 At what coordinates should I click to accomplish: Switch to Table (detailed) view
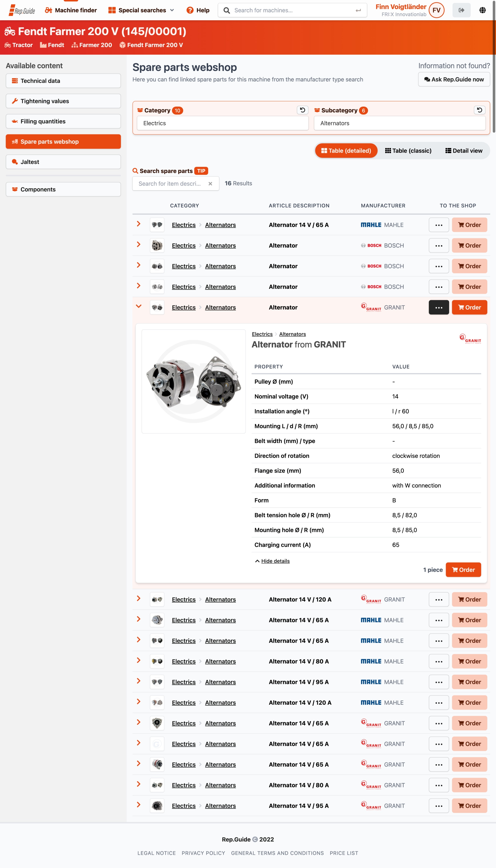(x=346, y=150)
